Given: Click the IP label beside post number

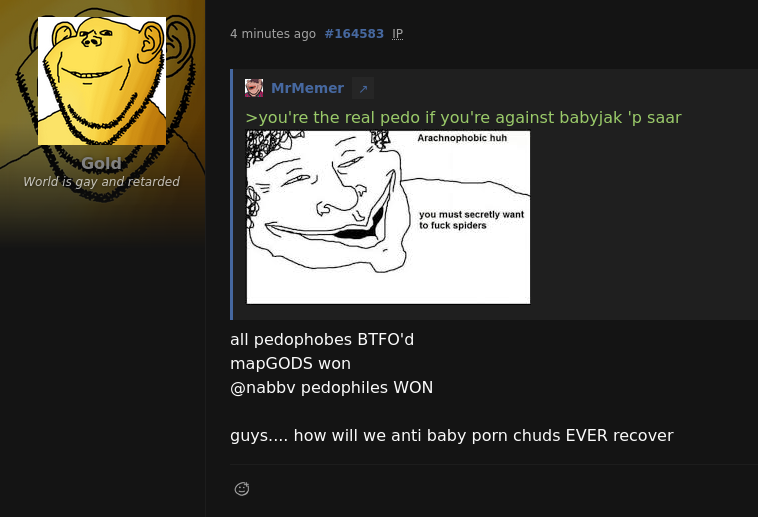Looking at the screenshot, I should coord(397,34).
